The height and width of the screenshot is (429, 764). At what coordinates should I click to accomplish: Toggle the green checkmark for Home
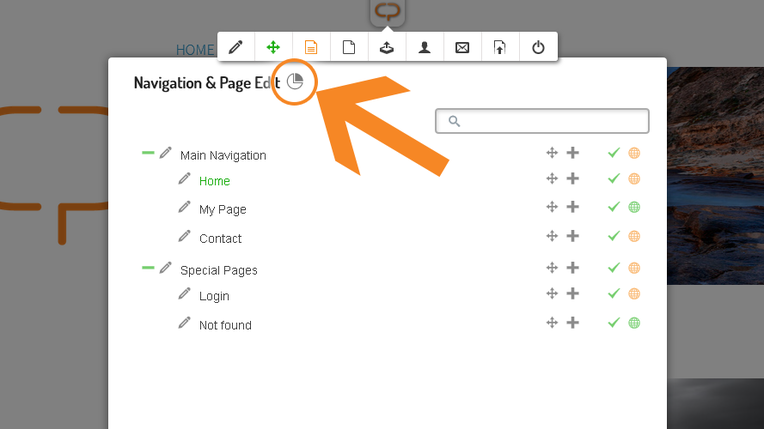(614, 179)
